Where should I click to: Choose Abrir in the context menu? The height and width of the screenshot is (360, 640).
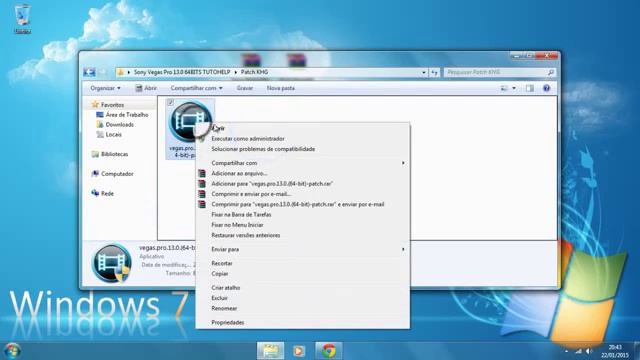click(x=303, y=128)
